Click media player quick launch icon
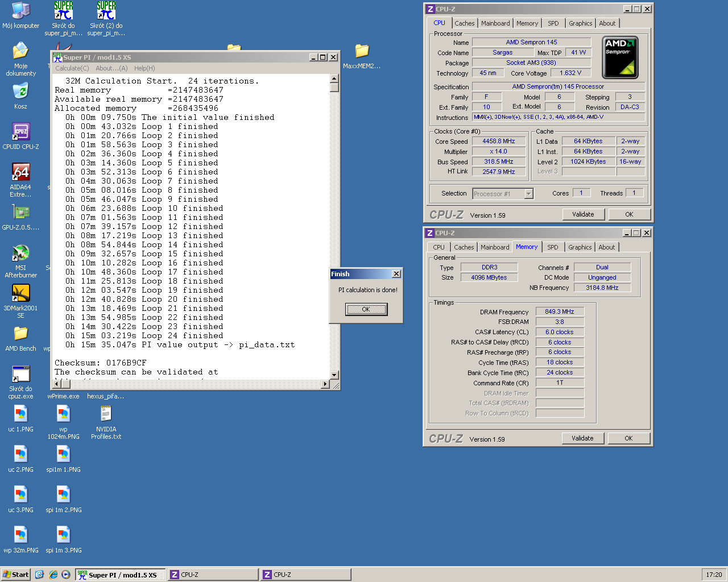The height and width of the screenshot is (582, 728). click(66, 575)
